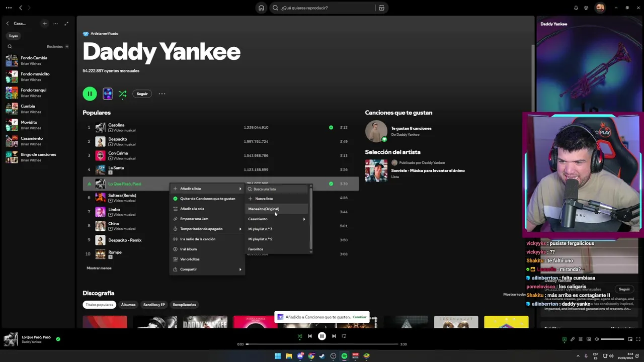Open the browse icon inside the search bar

coord(381,8)
